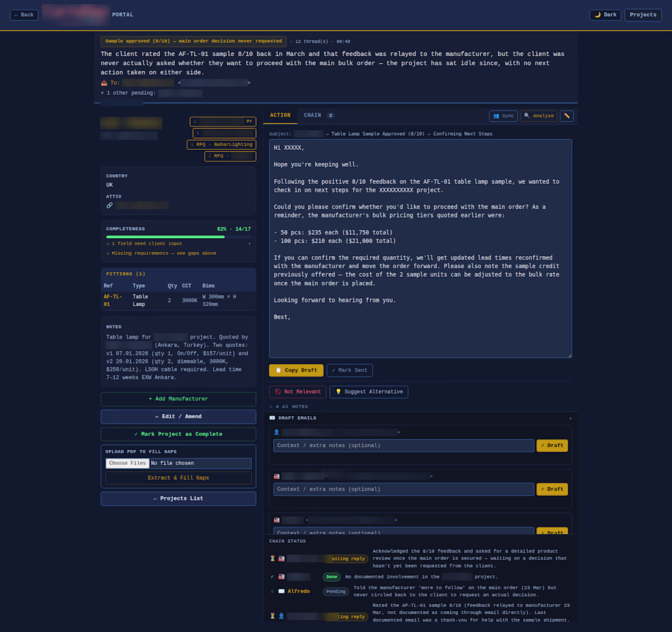
Task: Click the '12 thread(s) · 09:49' text
Action: [x=323, y=42]
